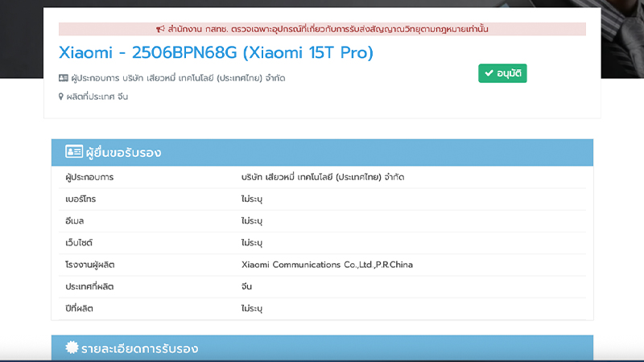Click Xiaomi Communications Co.,Ltd.,P.R.China value

click(x=327, y=265)
